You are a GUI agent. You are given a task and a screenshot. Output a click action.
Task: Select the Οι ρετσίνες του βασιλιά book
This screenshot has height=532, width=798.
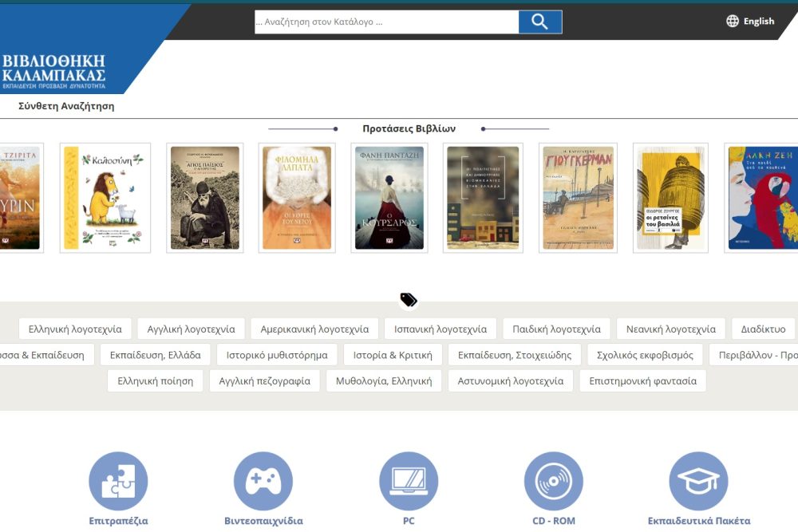pyautogui.click(x=670, y=198)
